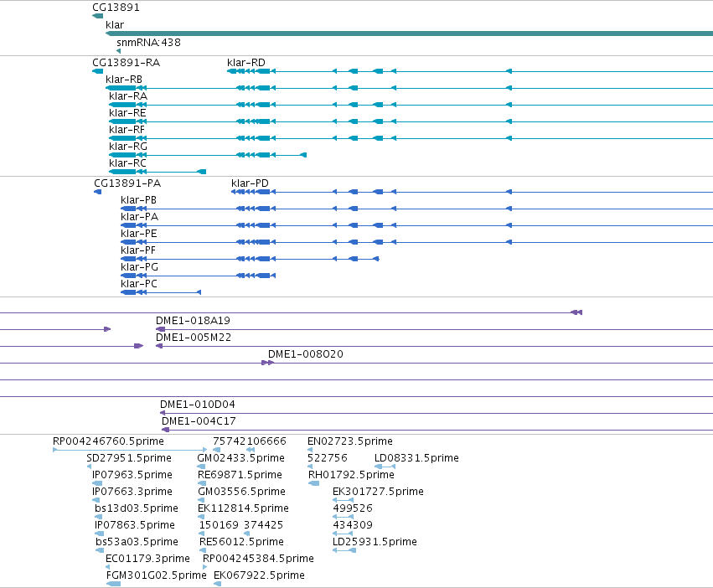This screenshot has height=588, width=713.
Task: Select the snmRNA:438 feature label
Action: (x=148, y=42)
